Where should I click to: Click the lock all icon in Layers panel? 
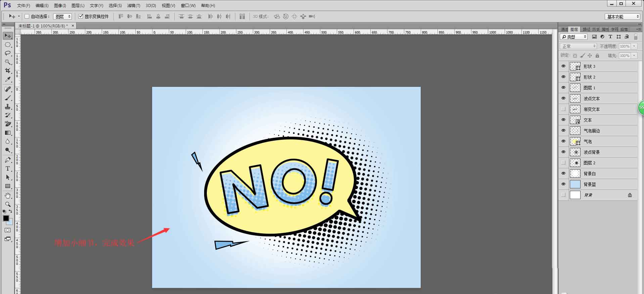click(597, 56)
